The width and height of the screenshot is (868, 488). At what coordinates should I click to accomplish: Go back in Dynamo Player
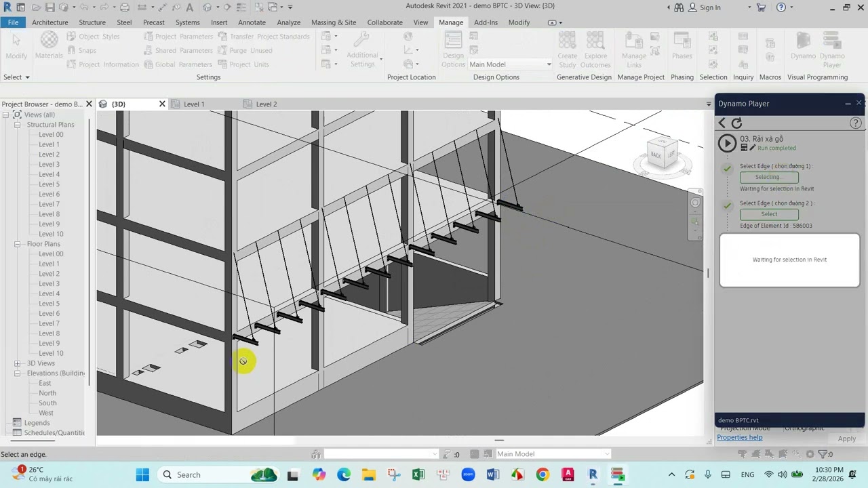pos(722,123)
